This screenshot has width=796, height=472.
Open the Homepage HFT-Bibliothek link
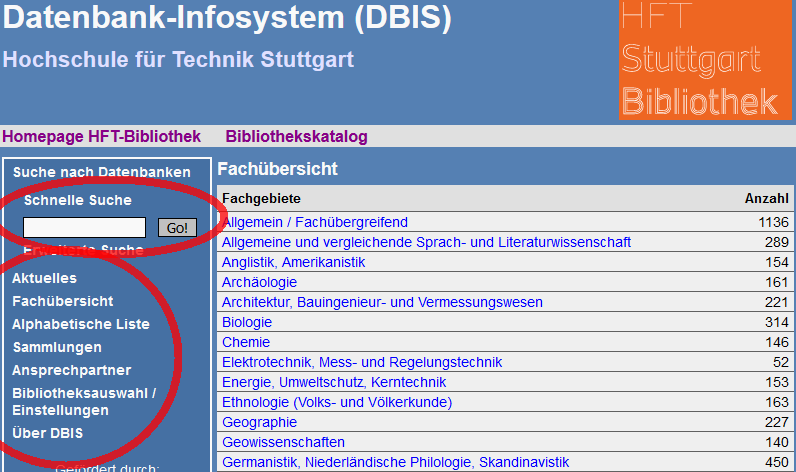[x=101, y=137]
